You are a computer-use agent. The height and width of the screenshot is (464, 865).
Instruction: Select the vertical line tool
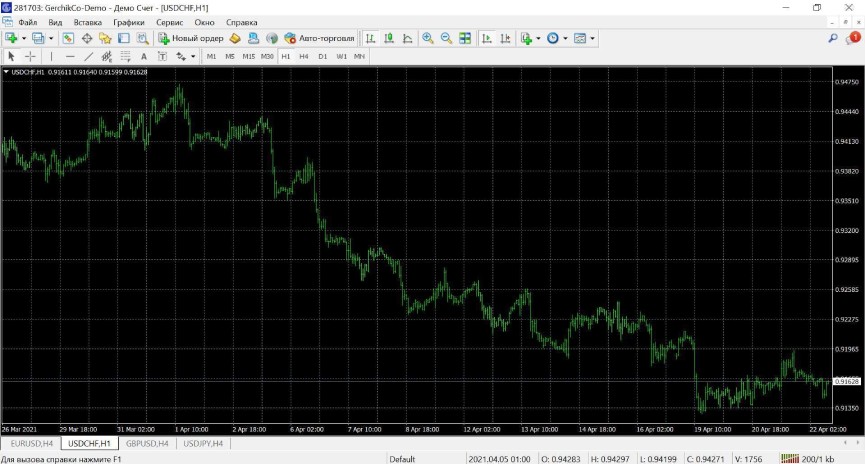pos(51,56)
